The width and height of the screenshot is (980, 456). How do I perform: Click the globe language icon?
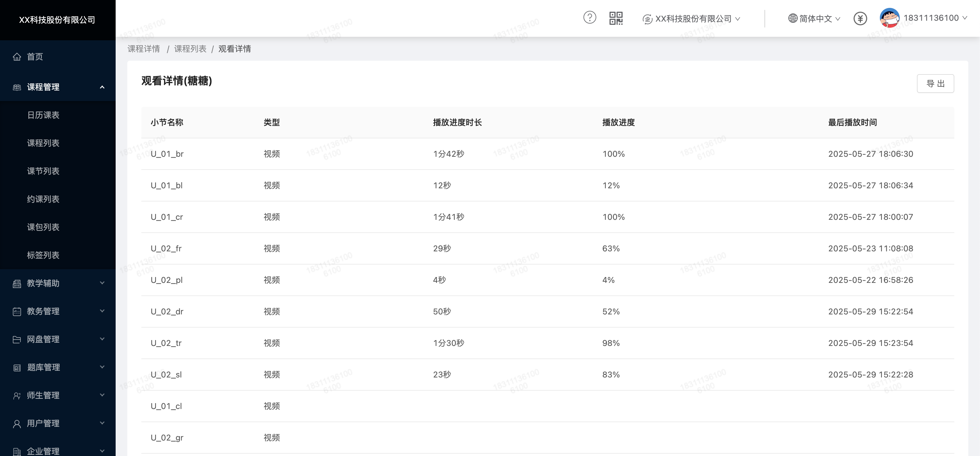(793, 18)
